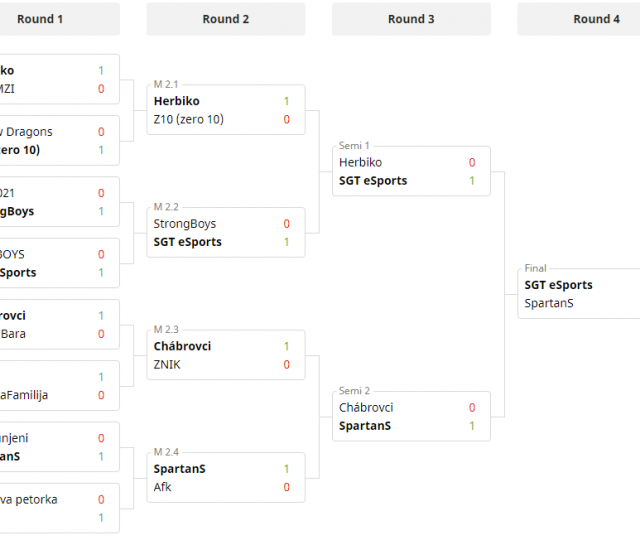This screenshot has height=540, width=640.
Task: Select SpartanS in the Final match
Action: pos(549,303)
